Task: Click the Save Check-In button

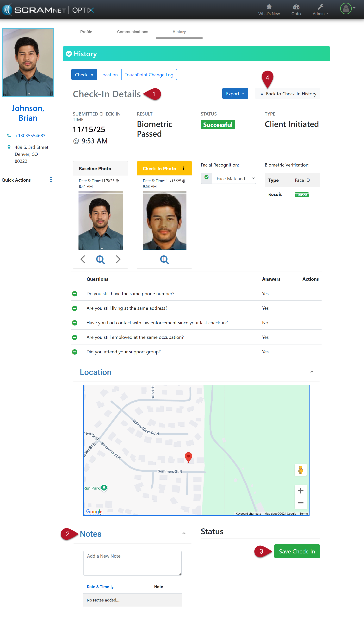Action: click(x=297, y=551)
